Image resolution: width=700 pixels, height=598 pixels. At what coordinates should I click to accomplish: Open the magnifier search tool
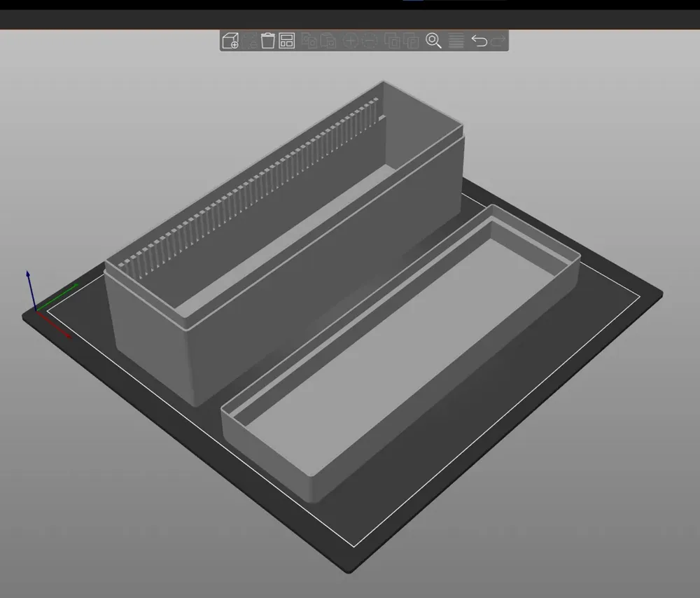[433, 41]
